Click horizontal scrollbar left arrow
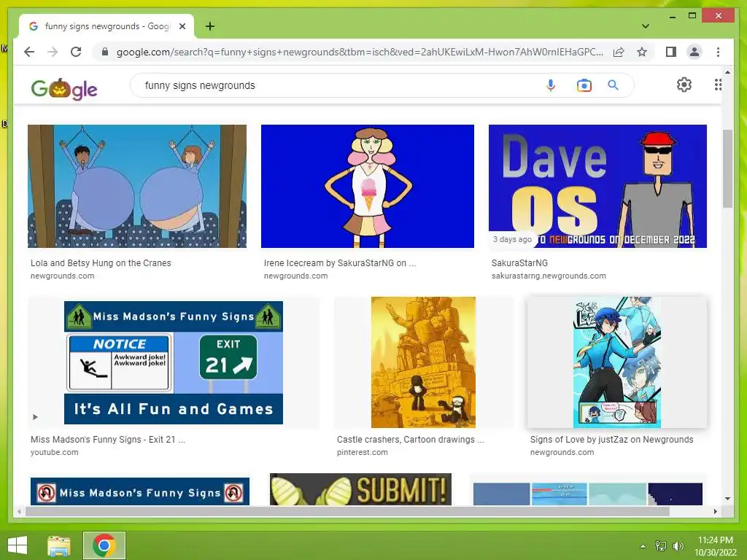This screenshot has height=560, width=747. pos(19,511)
